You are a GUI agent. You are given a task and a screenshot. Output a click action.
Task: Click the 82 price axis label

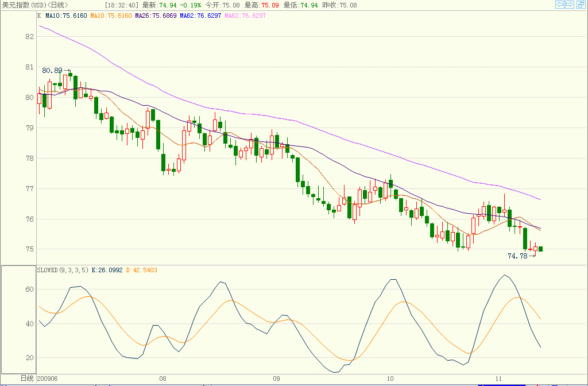click(x=30, y=37)
